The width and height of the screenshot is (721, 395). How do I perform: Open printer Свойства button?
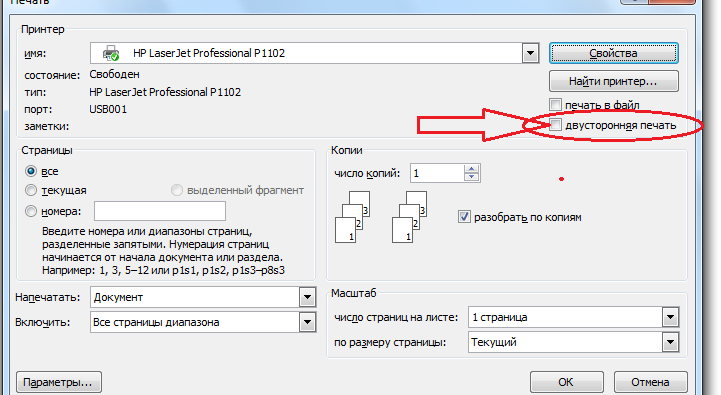coord(613,53)
